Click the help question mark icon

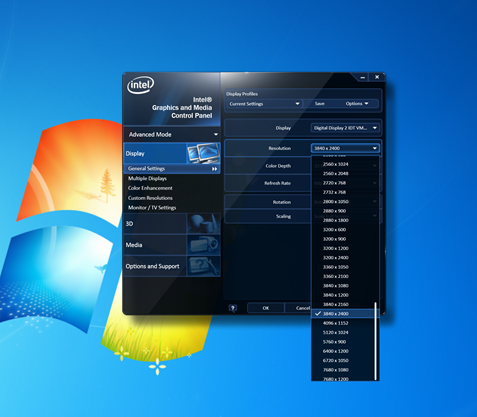pyautogui.click(x=233, y=308)
